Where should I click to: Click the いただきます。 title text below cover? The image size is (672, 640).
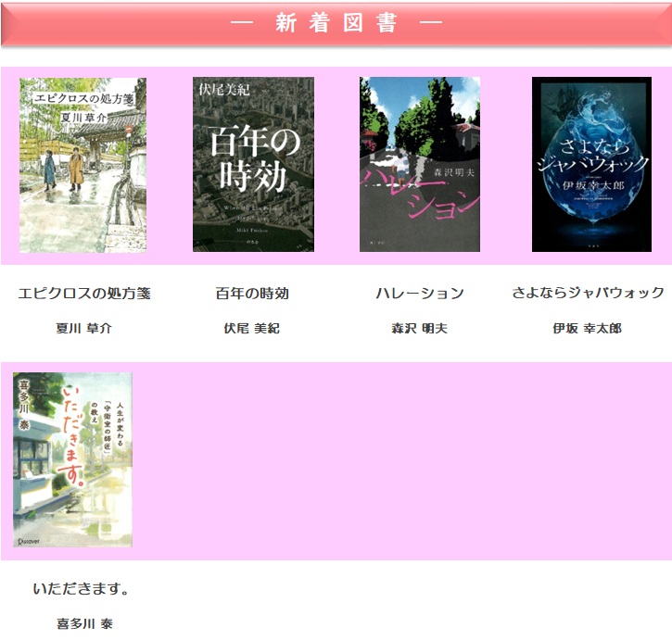tap(82, 589)
